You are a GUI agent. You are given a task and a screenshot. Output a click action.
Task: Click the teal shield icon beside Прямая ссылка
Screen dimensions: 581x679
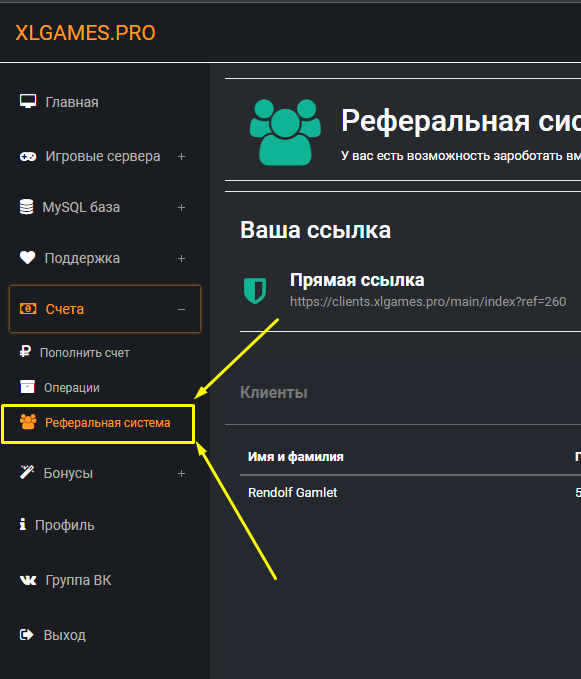255,291
